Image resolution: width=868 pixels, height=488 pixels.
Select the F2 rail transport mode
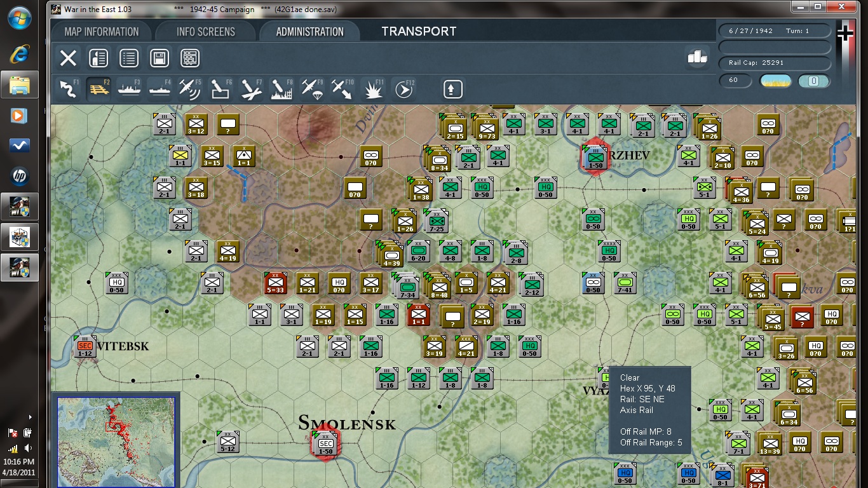click(x=99, y=89)
